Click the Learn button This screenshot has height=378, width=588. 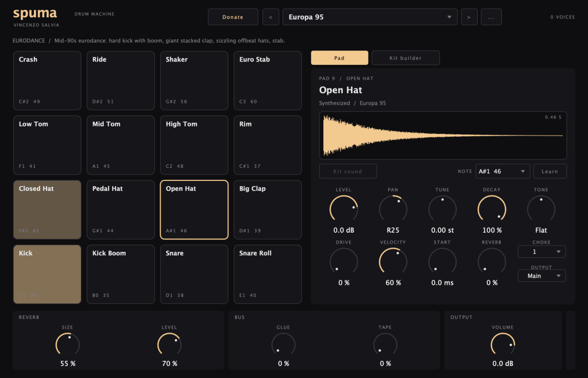tap(550, 171)
